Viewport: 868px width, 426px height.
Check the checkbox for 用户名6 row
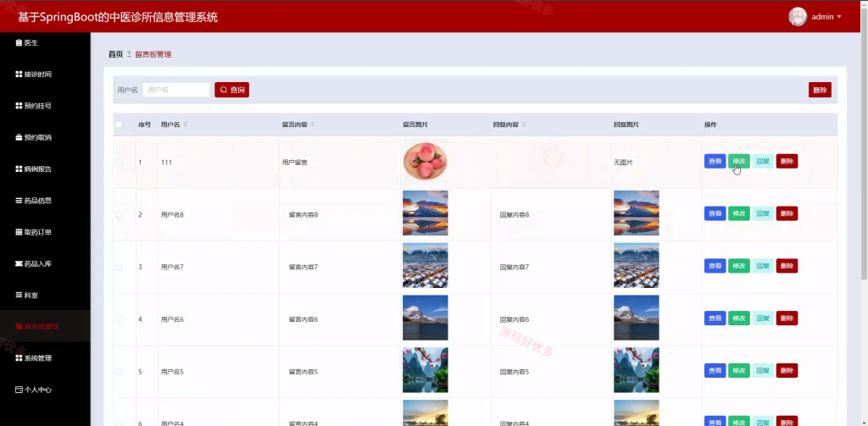tap(119, 319)
